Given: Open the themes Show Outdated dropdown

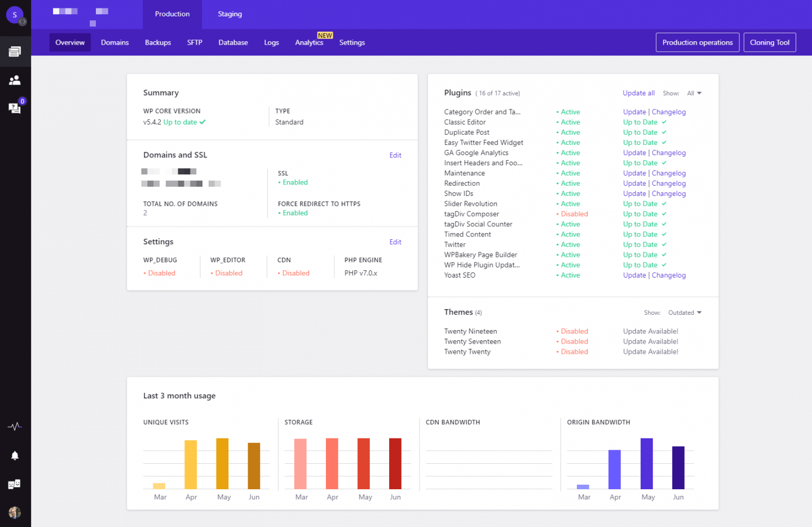Looking at the screenshot, I should pos(685,313).
